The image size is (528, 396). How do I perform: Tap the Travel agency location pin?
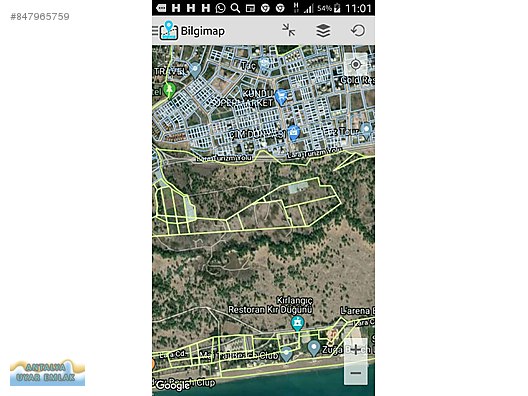pyautogui.click(x=195, y=70)
